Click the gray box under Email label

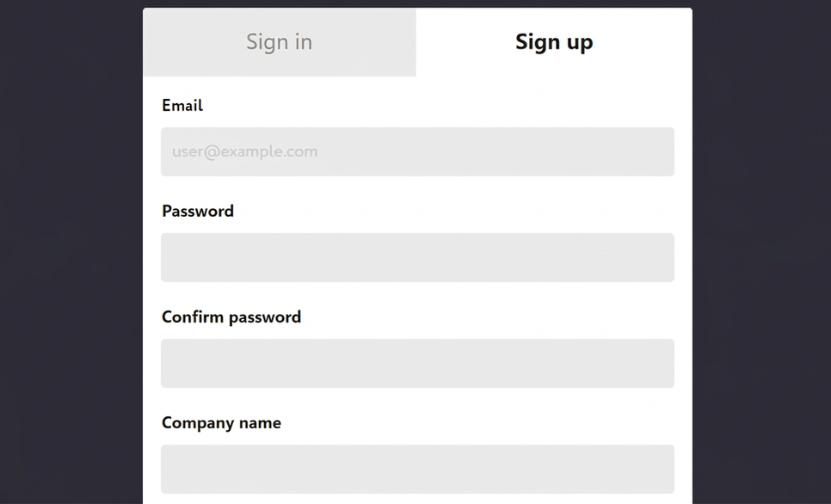[x=417, y=151]
